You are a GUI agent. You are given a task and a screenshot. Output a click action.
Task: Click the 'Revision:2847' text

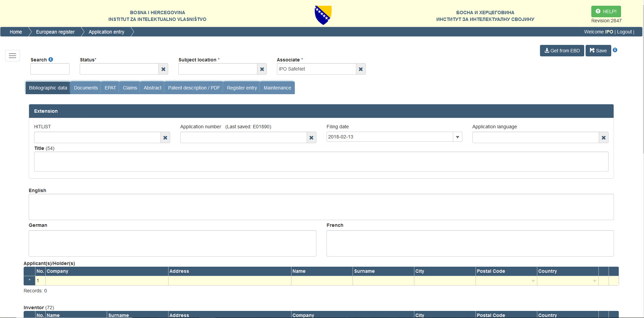click(x=606, y=21)
